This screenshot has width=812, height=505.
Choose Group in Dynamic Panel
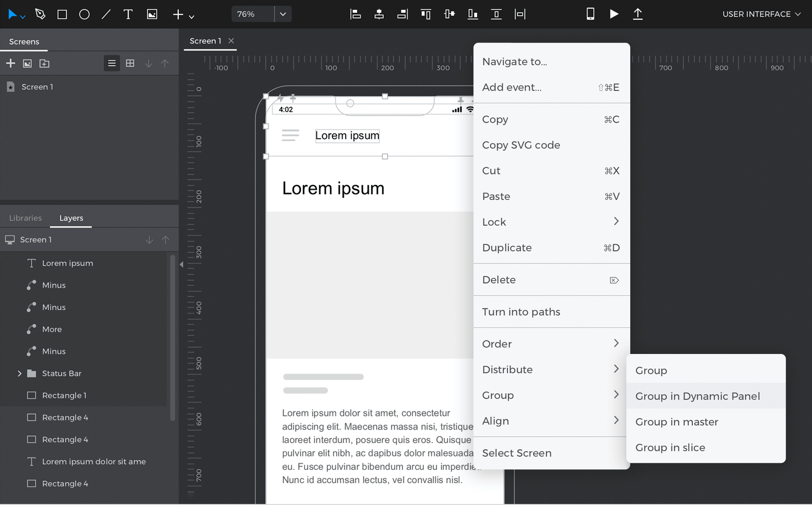pyautogui.click(x=697, y=396)
